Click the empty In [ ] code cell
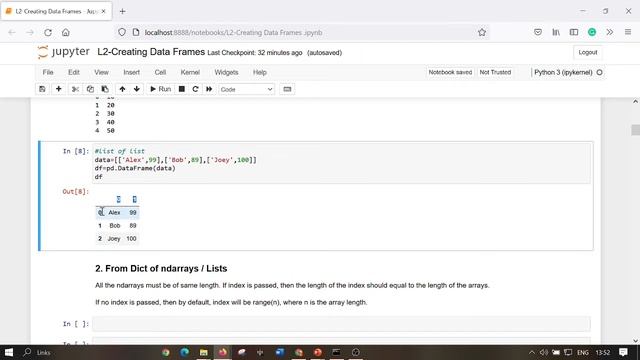640x360 pixels. pyautogui.click(x=341, y=324)
